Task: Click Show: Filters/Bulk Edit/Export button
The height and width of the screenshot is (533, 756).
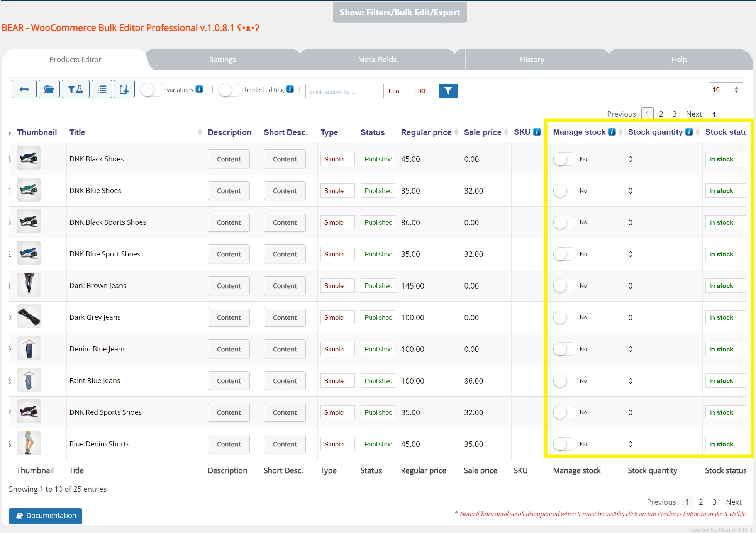Action: [x=400, y=12]
